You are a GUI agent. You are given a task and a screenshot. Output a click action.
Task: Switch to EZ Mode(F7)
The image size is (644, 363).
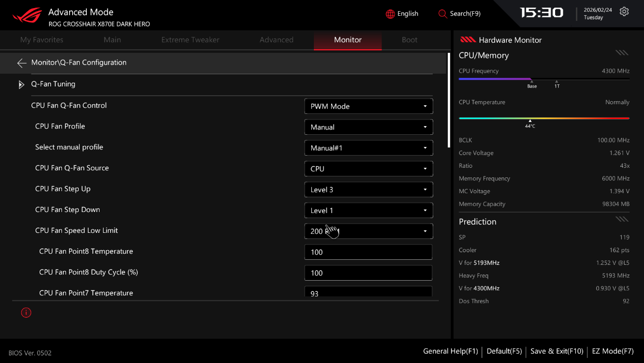(613, 351)
